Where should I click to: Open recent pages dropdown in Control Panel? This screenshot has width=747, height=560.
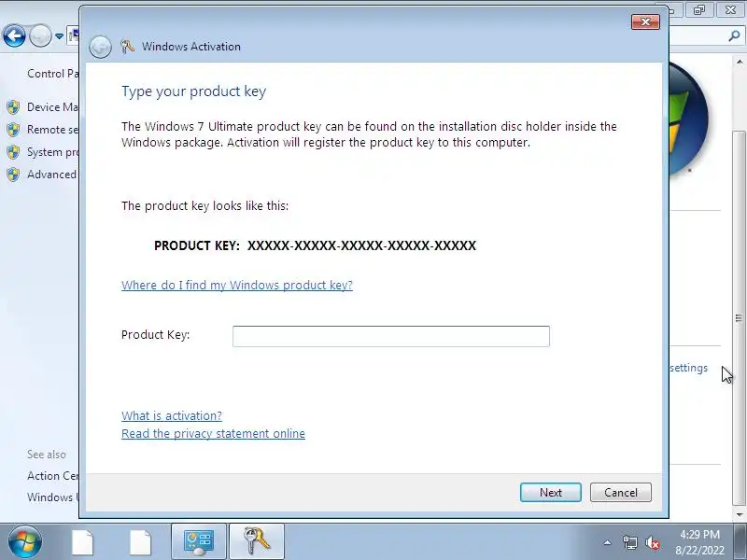point(59,35)
